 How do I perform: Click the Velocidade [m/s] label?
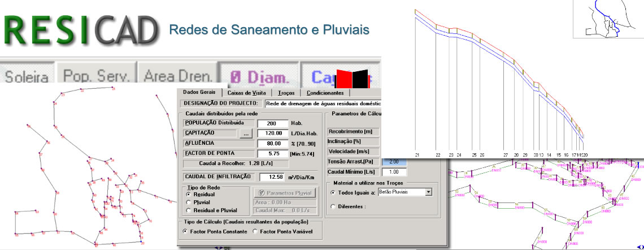[x=354, y=152]
